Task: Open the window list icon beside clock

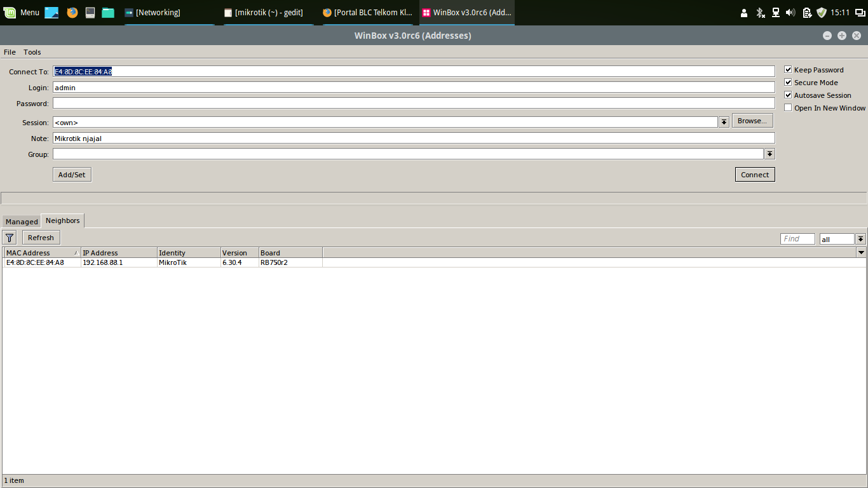Action: pos(860,12)
